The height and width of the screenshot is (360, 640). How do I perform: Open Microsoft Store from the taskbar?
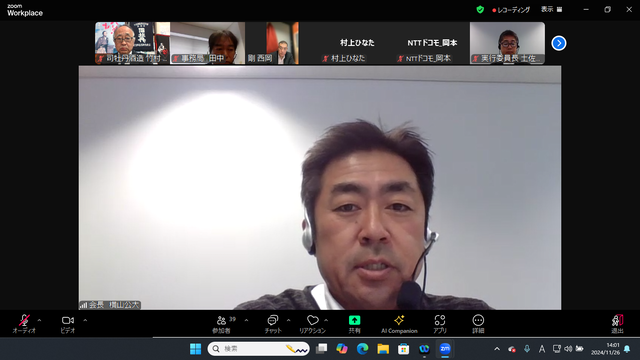(x=404, y=349)
